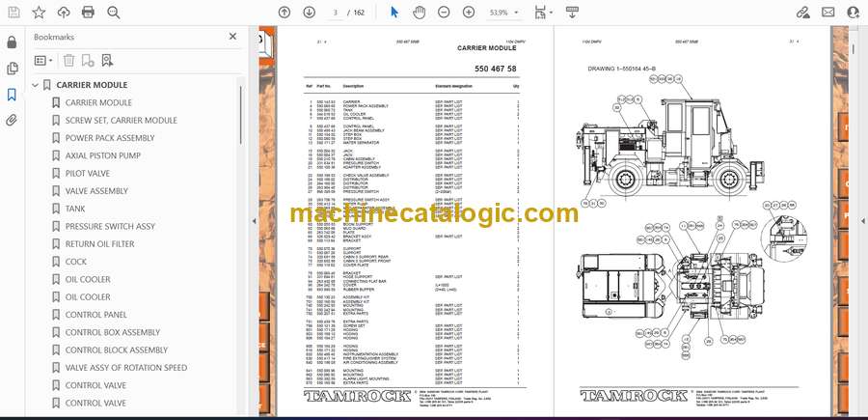
Task: Jump to CONTROL PANEL bookmark
Action: pyautogui.click(x=96, y=315)
